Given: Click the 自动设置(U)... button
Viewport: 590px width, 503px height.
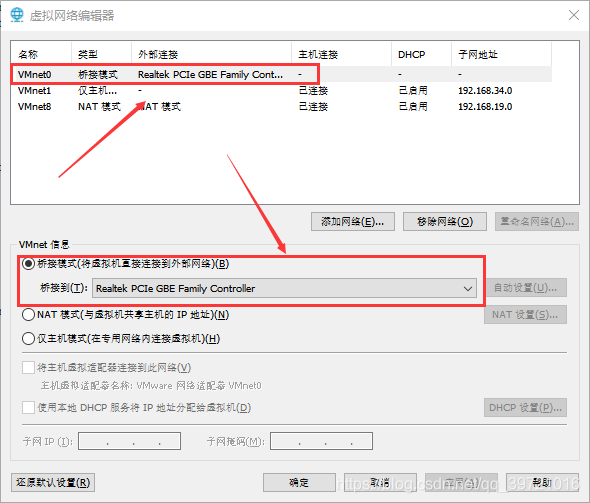Looking at the screenshot, I should (525, 288).
